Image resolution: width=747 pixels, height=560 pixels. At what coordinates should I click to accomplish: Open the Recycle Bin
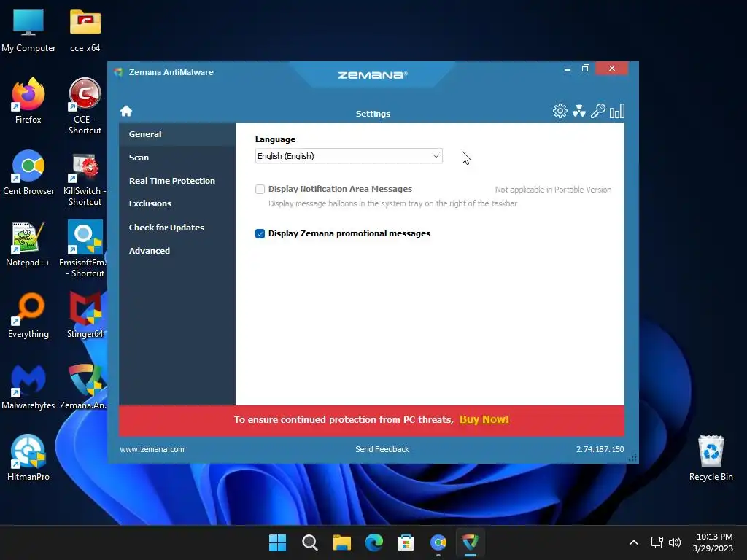coord(711,458)
